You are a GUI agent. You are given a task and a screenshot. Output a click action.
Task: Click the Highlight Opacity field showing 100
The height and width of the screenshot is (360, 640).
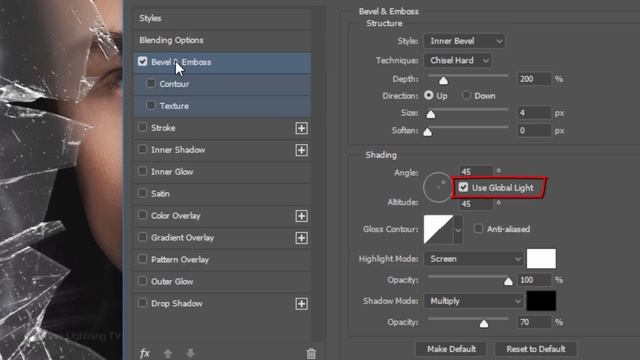(534, 280)
